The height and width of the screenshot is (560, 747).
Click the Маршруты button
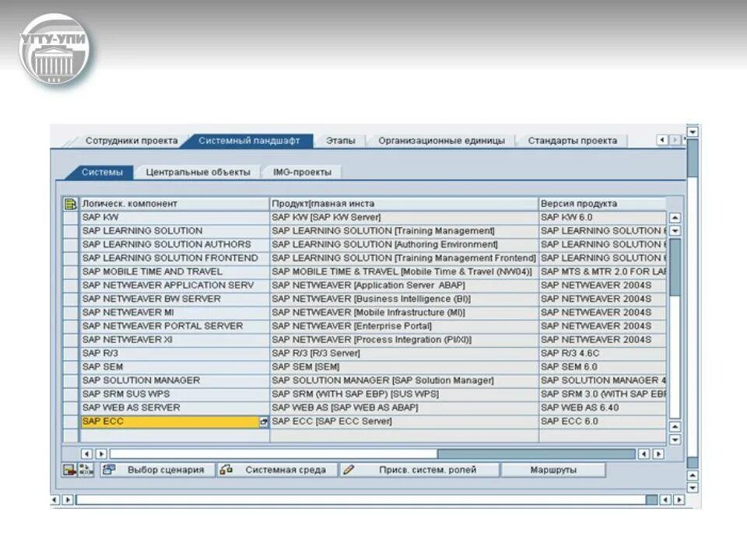[553, 471]
